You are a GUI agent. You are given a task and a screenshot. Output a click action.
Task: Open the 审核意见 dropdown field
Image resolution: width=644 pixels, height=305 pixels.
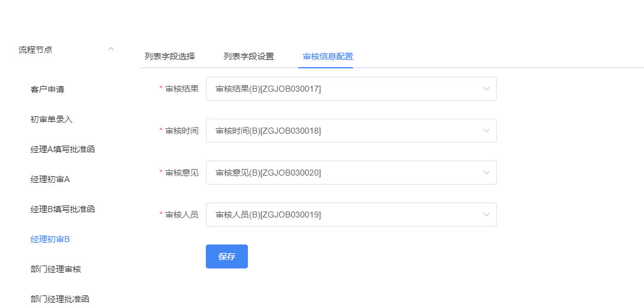(x=351, y=173)
